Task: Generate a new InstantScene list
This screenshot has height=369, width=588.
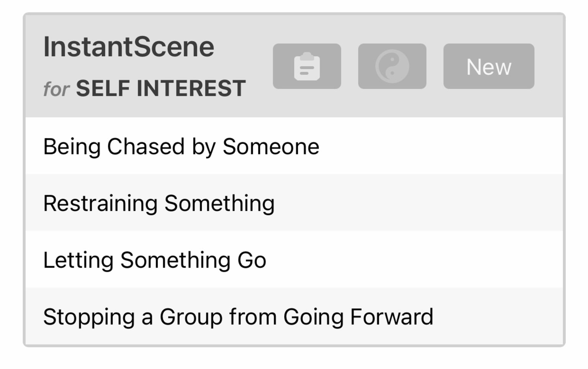Action: [489, 66]
